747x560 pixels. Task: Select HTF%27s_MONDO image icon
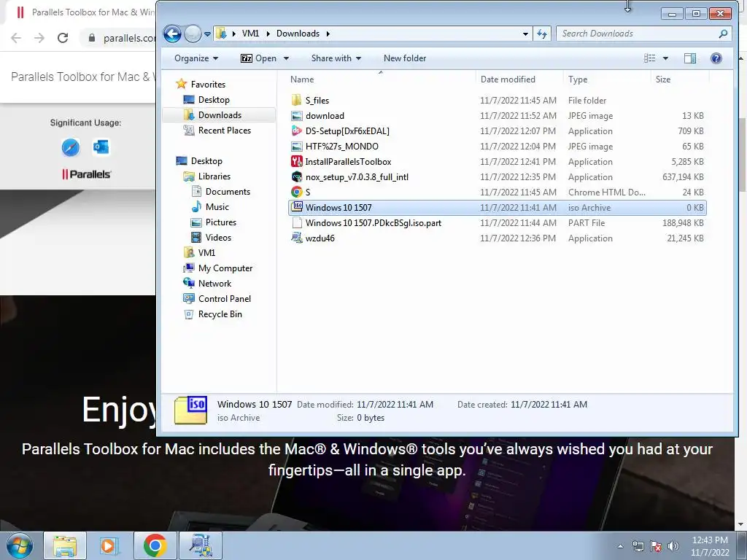[296, 146]
